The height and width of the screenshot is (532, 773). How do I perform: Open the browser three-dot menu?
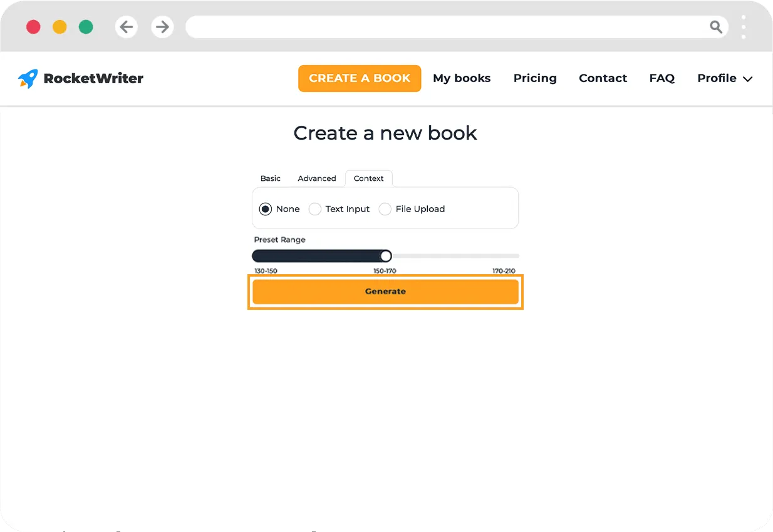(744, 27)
